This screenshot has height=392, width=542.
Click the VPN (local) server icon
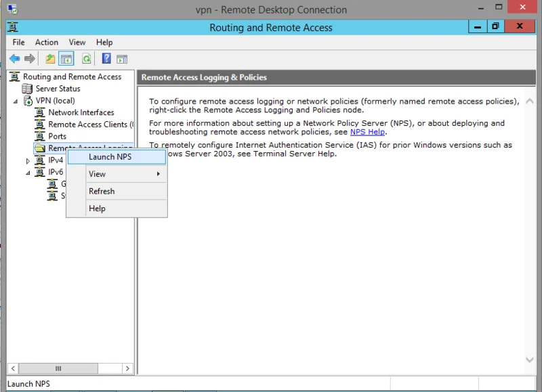coord(28,100)
